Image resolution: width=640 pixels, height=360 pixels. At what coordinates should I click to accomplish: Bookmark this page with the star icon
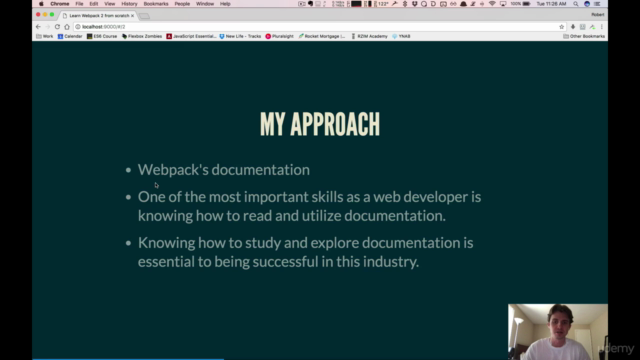562,27
